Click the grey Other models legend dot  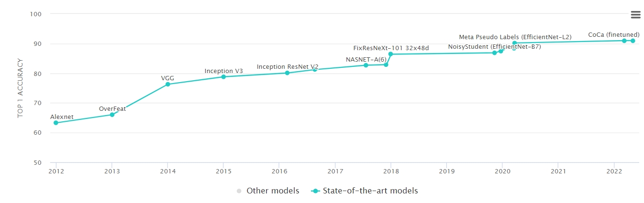coord(239,191)
